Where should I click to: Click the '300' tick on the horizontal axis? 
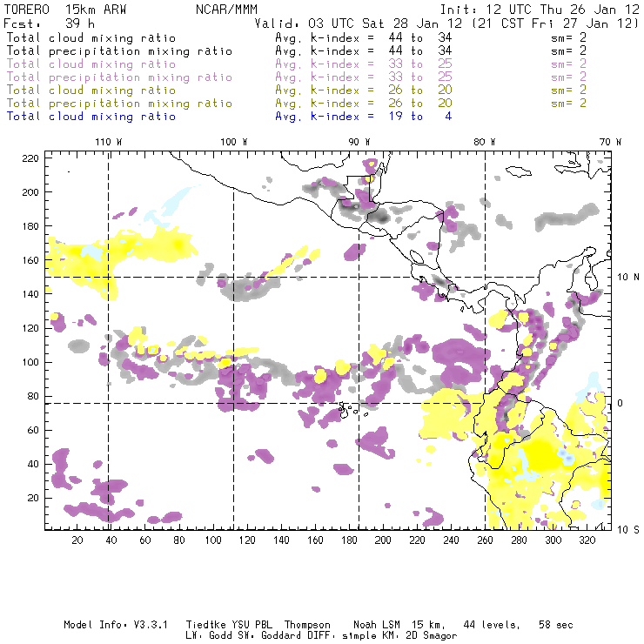coord(553,540)
